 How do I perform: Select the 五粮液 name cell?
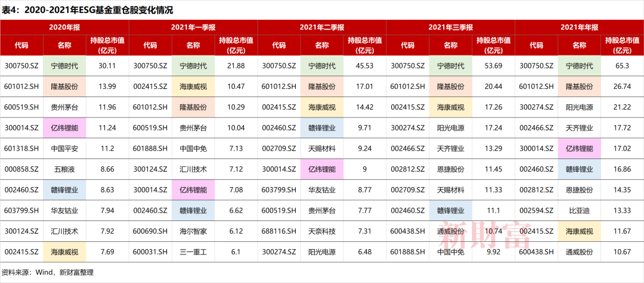pyautogui.click(x=64, y=169)
